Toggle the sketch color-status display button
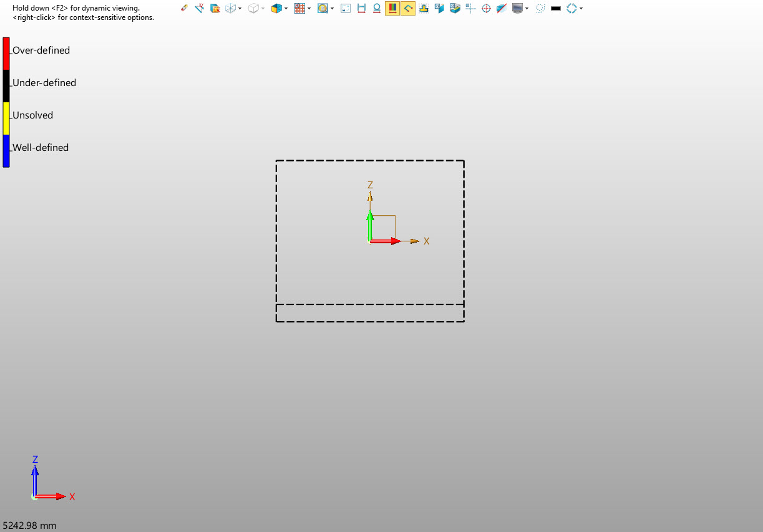 392,8
